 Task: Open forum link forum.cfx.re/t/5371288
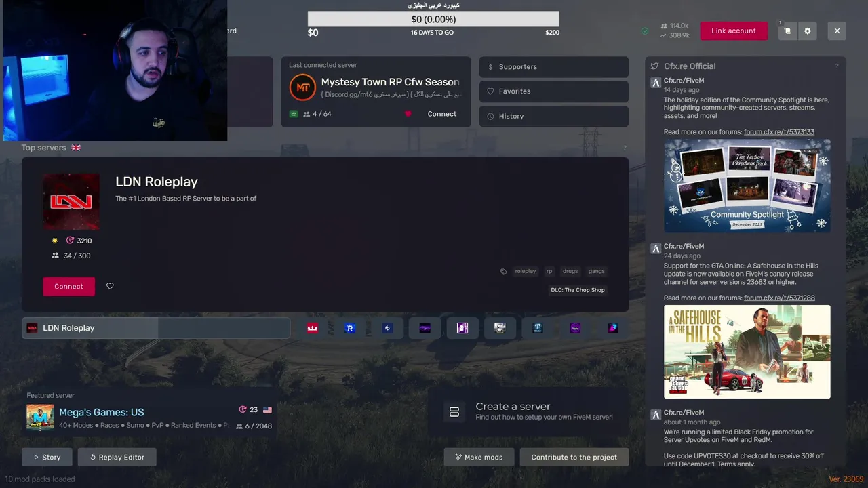779,298
